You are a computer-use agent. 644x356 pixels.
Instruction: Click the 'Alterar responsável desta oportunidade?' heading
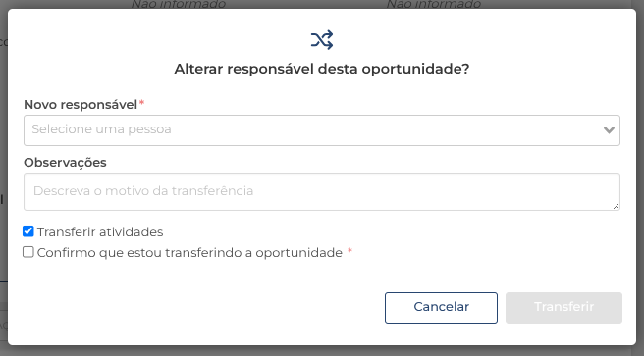[x=322, y=69]
